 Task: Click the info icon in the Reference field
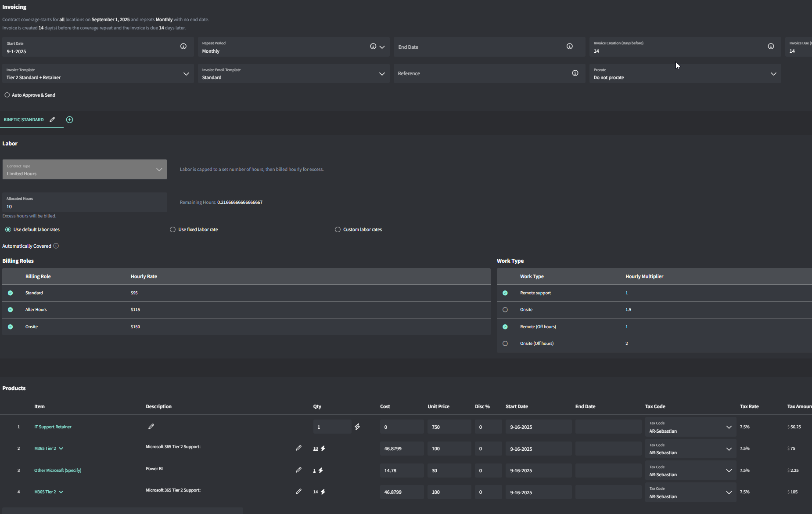tap(575, 73)
